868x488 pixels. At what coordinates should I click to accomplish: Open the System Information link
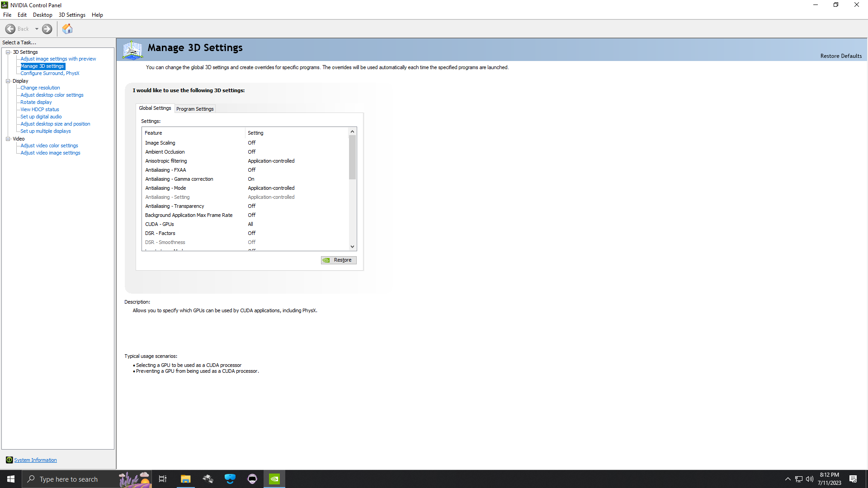pos(35,460)
